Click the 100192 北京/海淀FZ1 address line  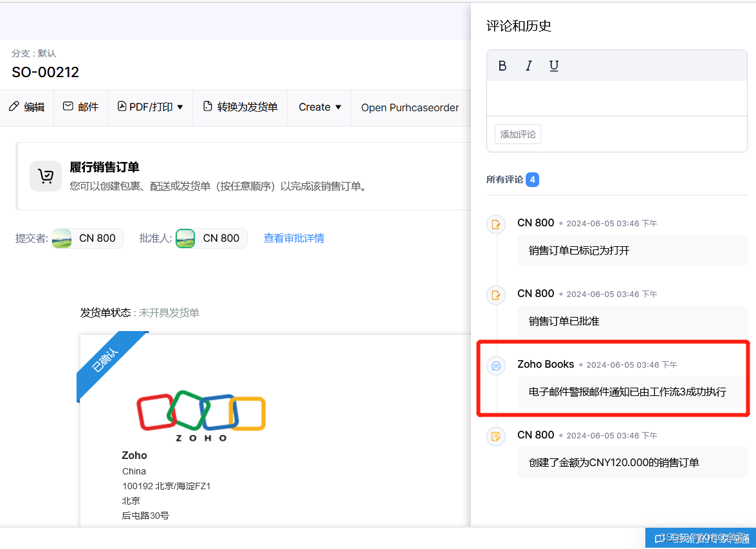pyautogui.click(x=167, y=486)
